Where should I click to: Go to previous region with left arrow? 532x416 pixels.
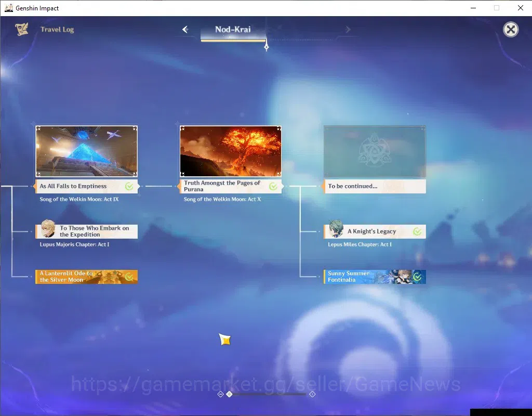185,30
